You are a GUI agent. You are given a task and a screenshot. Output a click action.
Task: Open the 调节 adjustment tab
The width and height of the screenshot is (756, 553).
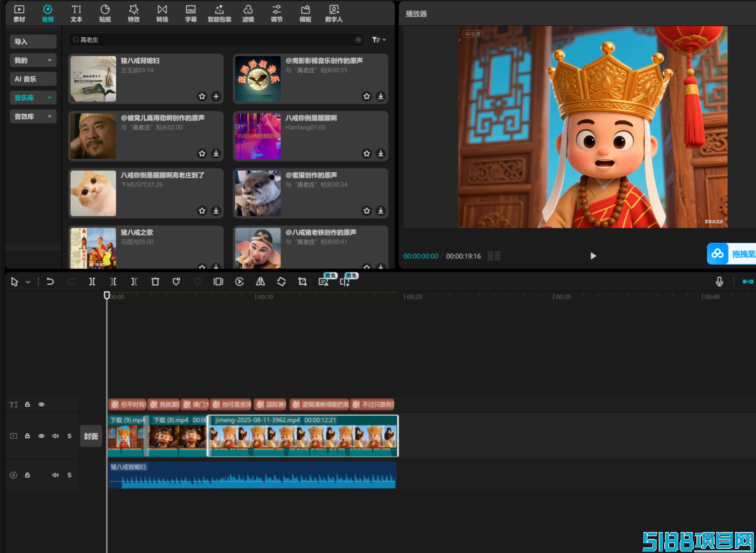click(x=276, y=13)
